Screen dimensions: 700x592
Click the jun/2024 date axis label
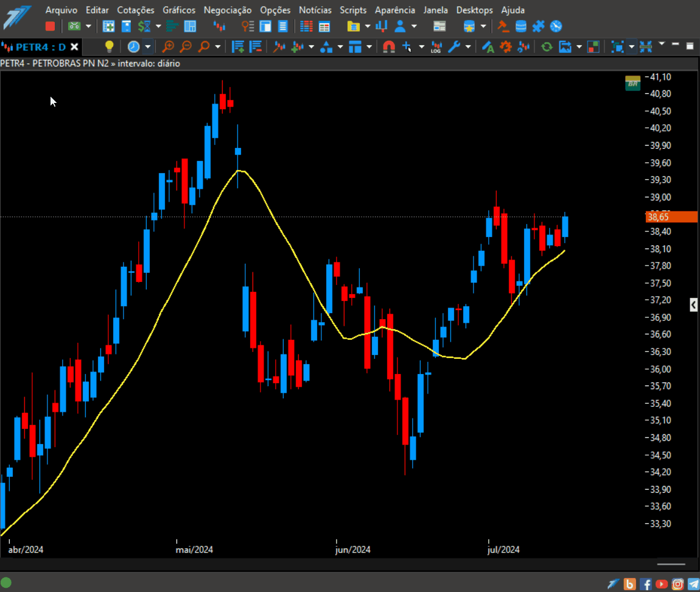[x=352, y=549]
